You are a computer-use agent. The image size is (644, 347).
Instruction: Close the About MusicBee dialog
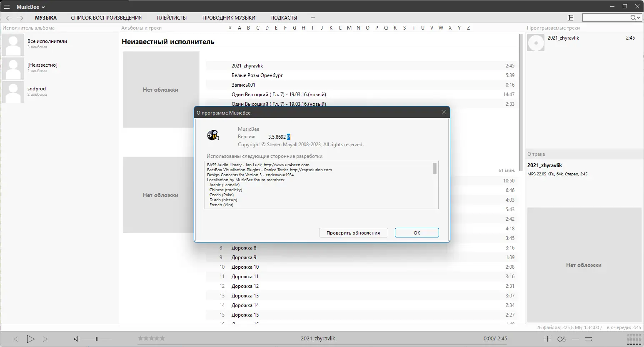(444, 112)
